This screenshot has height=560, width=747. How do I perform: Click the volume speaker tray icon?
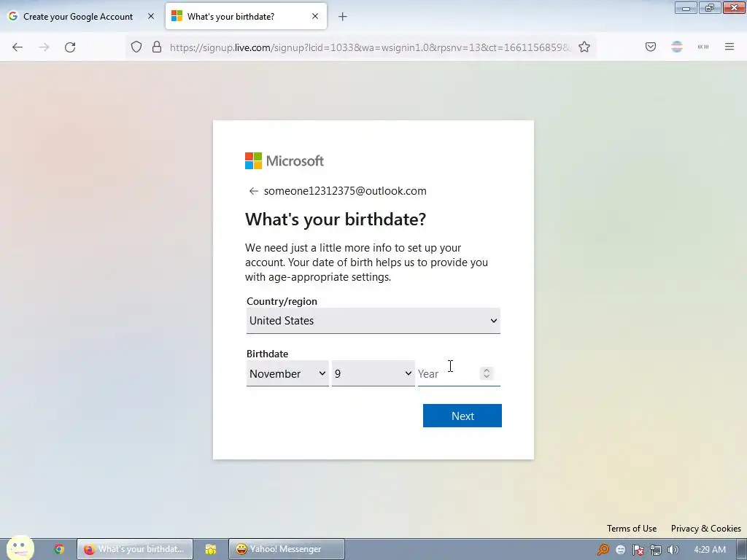click(673, 550)
